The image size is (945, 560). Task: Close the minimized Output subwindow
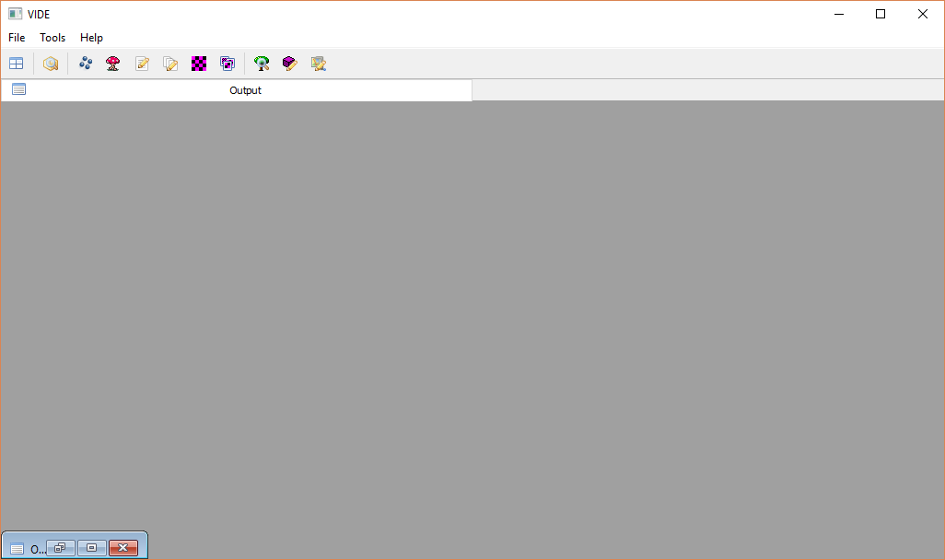click(x=122, y=547)
